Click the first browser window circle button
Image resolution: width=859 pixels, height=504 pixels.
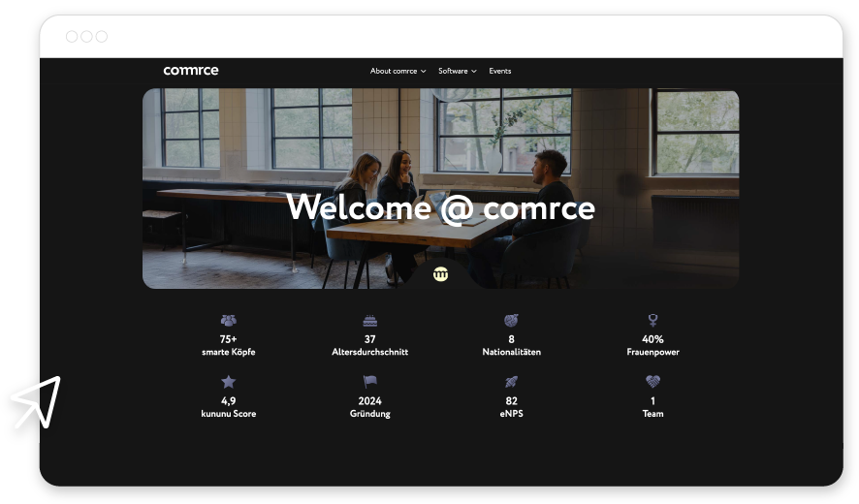pyautogui.click(x=72, y=36)
